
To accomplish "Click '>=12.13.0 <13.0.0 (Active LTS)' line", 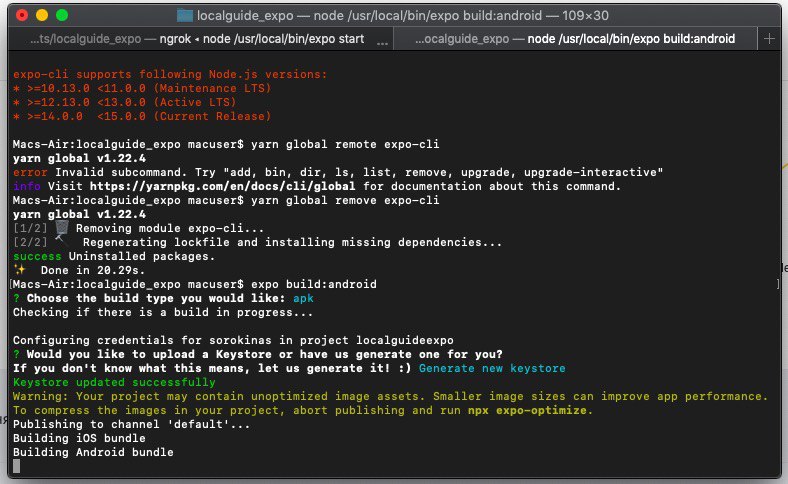I will (x=125, y=103).
